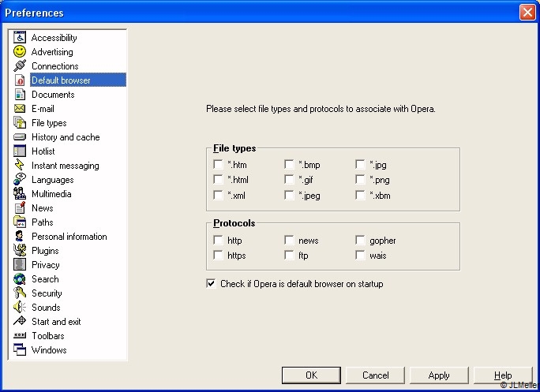This screenshot has height=392, width=540.
Task: Enable the wais protocol checkbox
Action: click(x=360, y=255)
